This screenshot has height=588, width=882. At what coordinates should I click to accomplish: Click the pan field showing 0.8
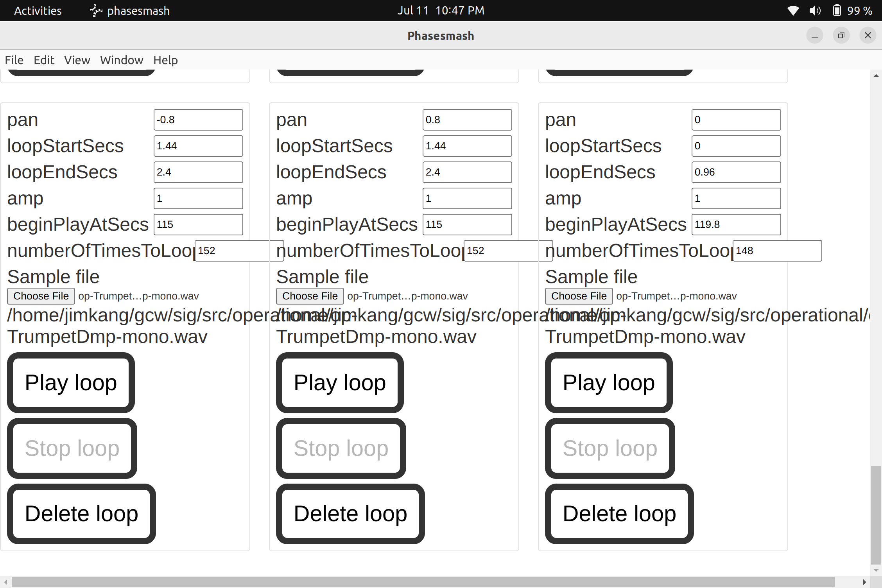pyautogui.click(x=467, y=120)
